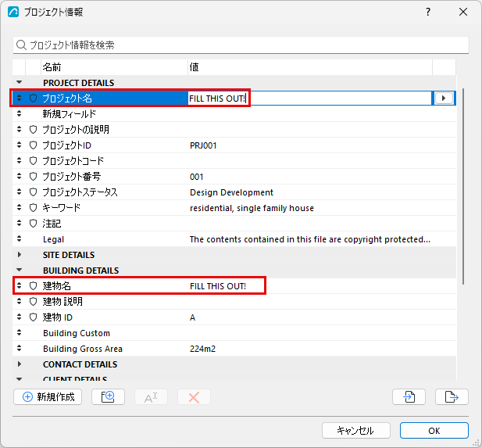
Task: Click the search magnifier icon
Action: [x=21, y=45]
